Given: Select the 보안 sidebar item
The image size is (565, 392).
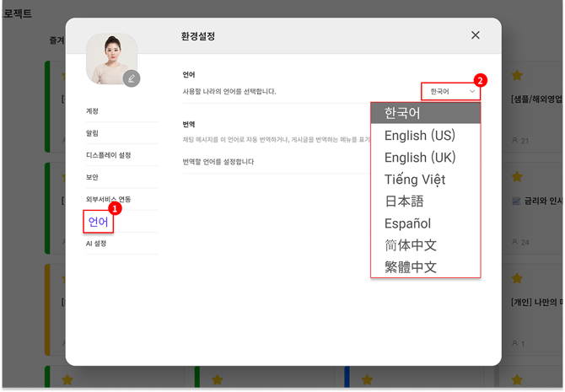Looking at the screenshot, I should coord(93,177).
